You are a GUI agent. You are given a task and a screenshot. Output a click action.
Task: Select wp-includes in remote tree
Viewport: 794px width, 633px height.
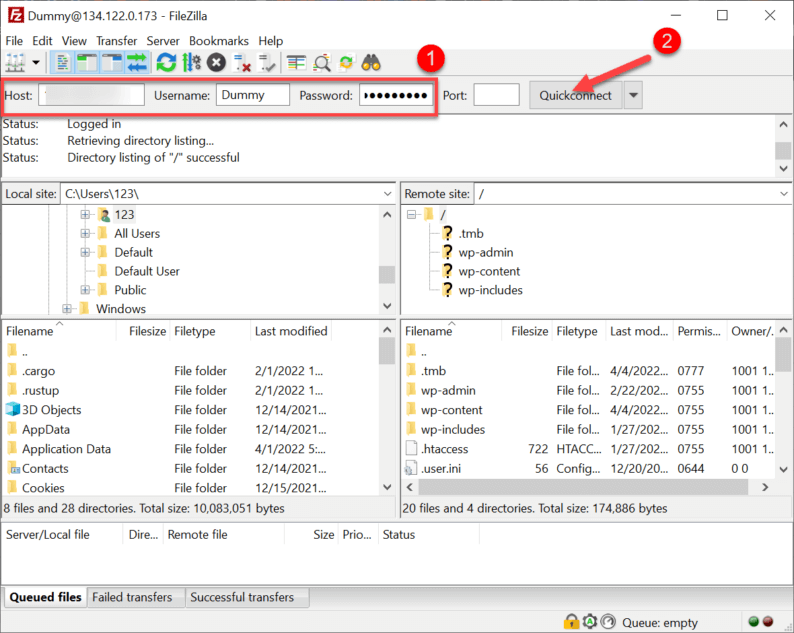(x=490, y=290)
